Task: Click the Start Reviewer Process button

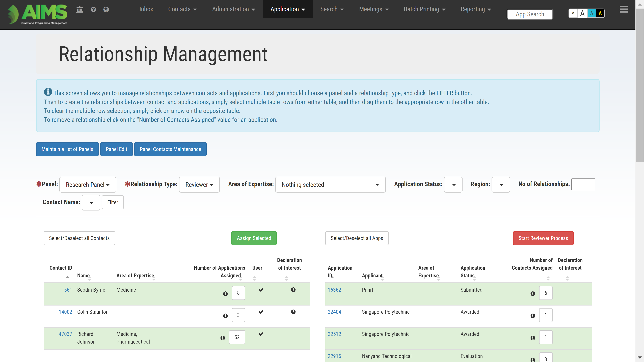Action: point(543,238)
